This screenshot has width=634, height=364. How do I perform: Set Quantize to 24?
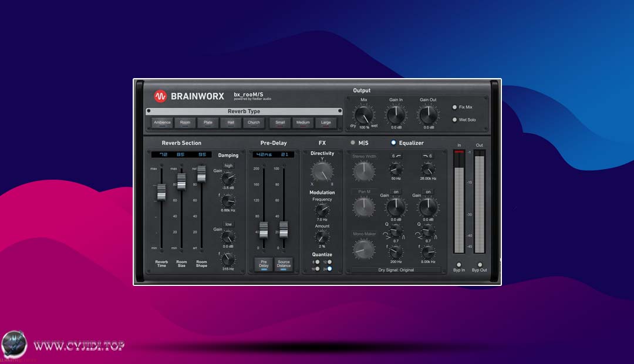(329, 268)
